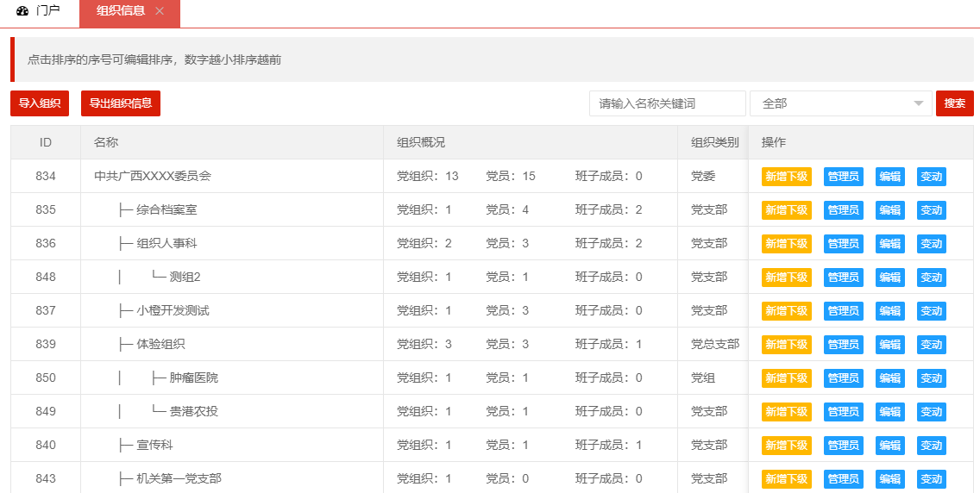The width and height of the screenshot is (980, 493).
Task: Click the 导出组织信息 button
Action: click(121, 103)
